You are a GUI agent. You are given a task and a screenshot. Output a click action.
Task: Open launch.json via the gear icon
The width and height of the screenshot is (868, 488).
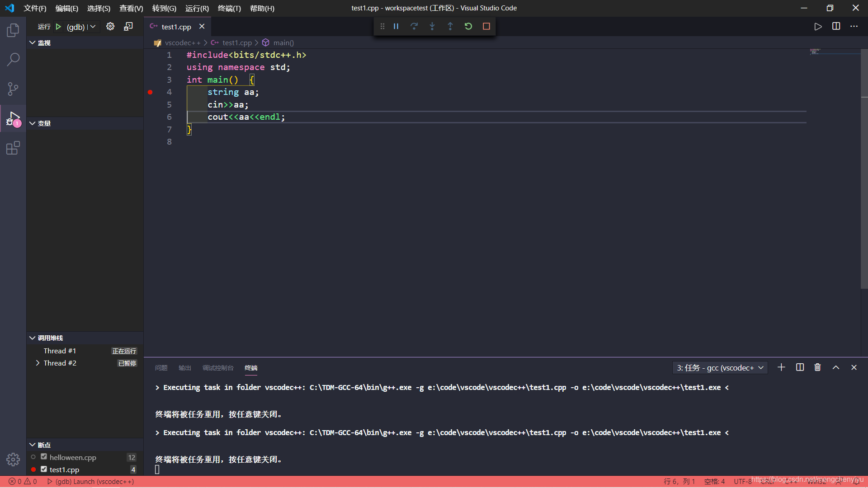point(110,26)
